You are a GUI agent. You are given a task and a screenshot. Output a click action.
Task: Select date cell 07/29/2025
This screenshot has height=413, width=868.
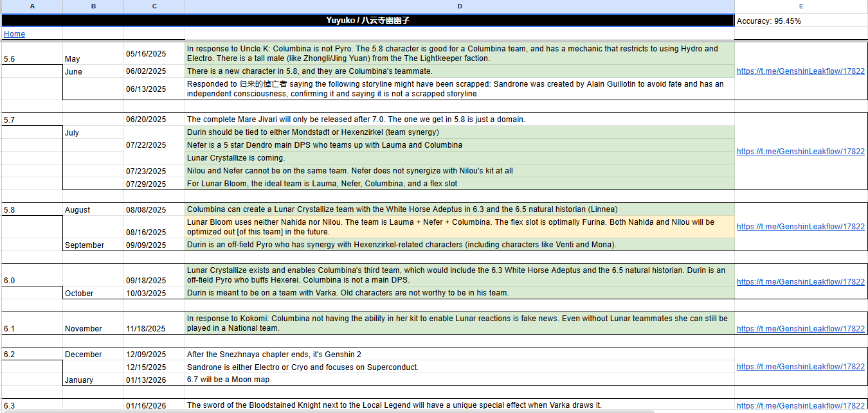tap(154, 184)
